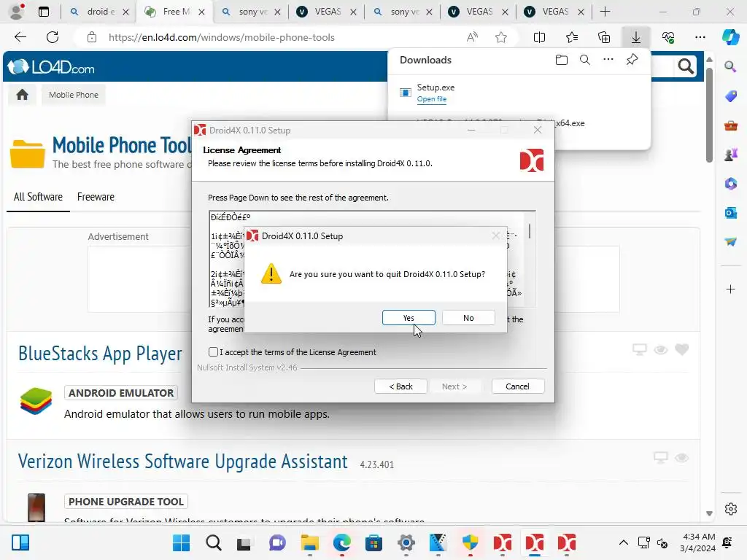Pin the Downloads panel
This screenshot has height=560, width=747.
[632, 60]
